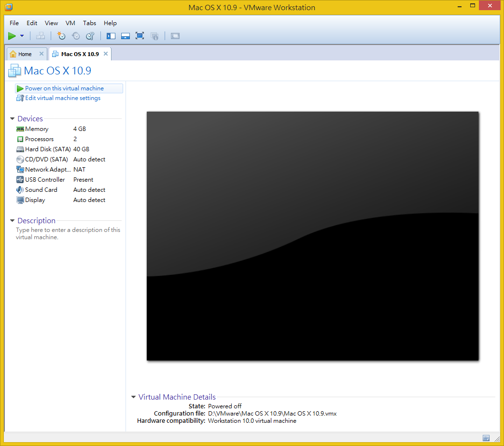Select the Display device icon

(20, 200)
